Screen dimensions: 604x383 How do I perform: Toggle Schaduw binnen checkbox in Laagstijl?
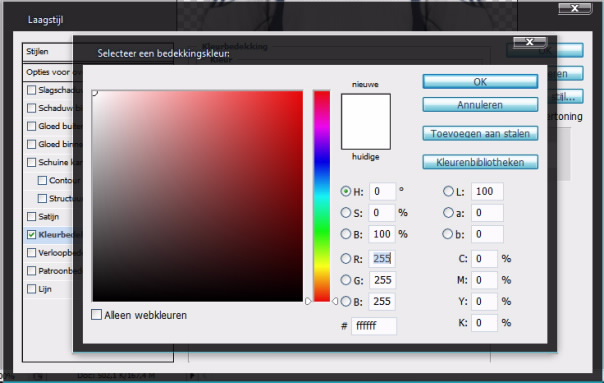(x=32, y=108)
